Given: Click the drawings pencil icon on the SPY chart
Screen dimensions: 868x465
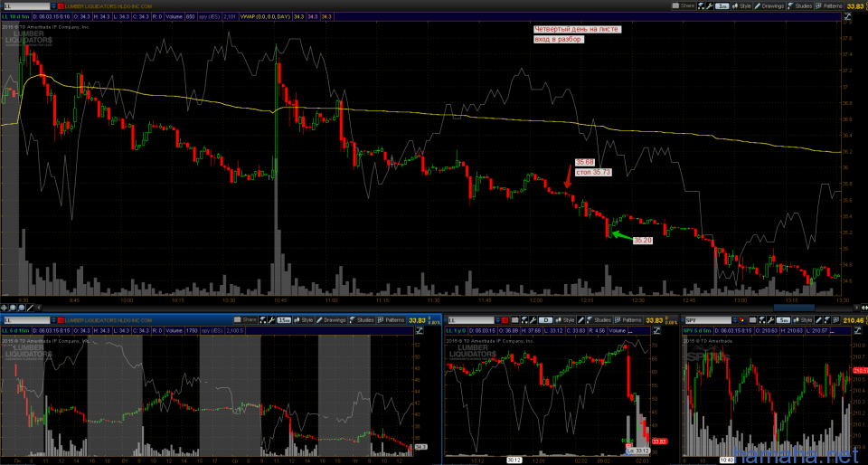Looking at the screenshot, I should (x=818, y=320).
